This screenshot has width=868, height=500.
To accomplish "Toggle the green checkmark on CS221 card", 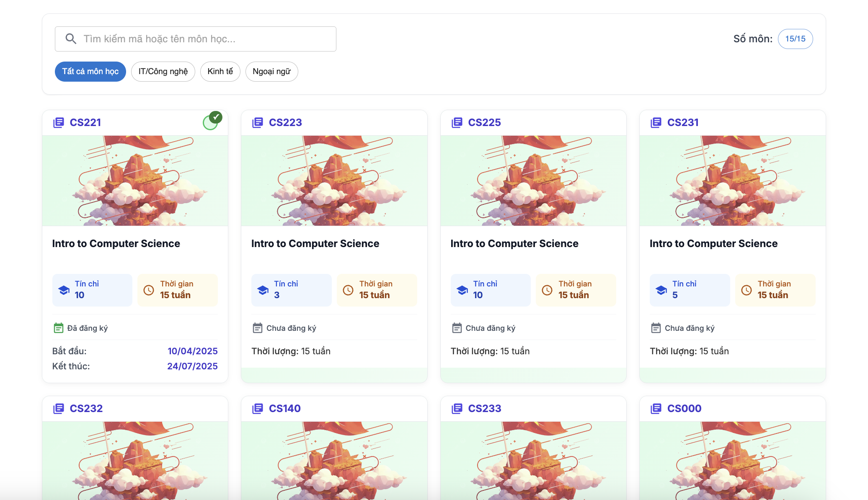I will pyautogui.click(x=213, y=120).
